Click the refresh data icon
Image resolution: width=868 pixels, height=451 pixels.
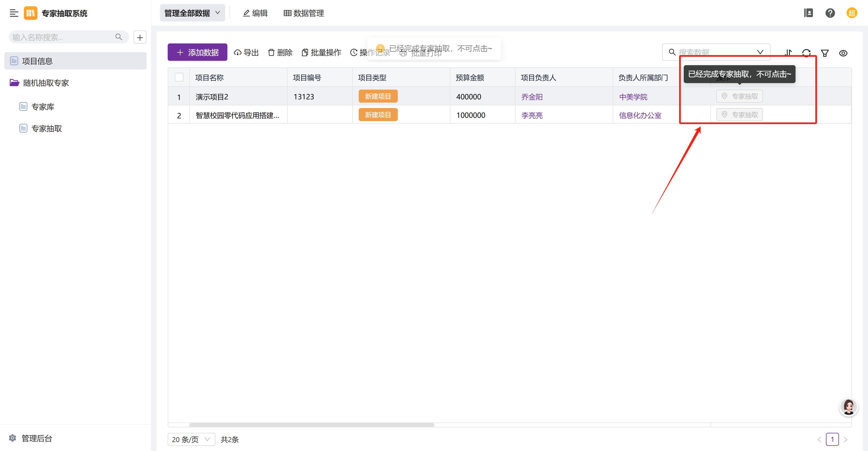806,53
